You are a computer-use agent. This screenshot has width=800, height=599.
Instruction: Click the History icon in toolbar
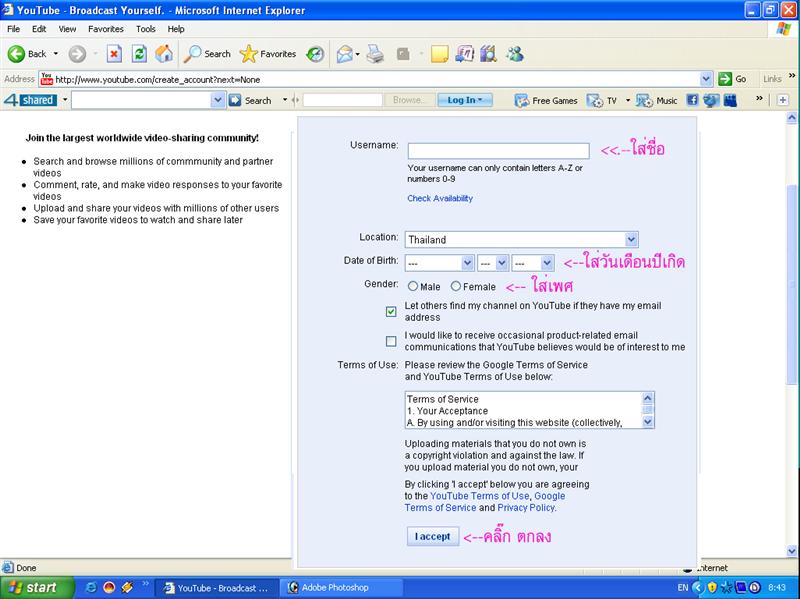pos(315,54)
